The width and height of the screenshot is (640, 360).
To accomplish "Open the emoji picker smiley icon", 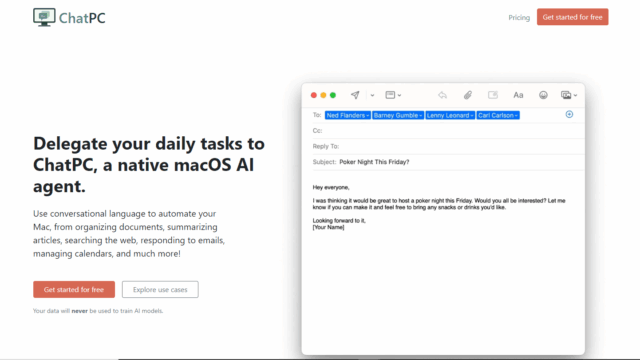I will tap(543, 95).
